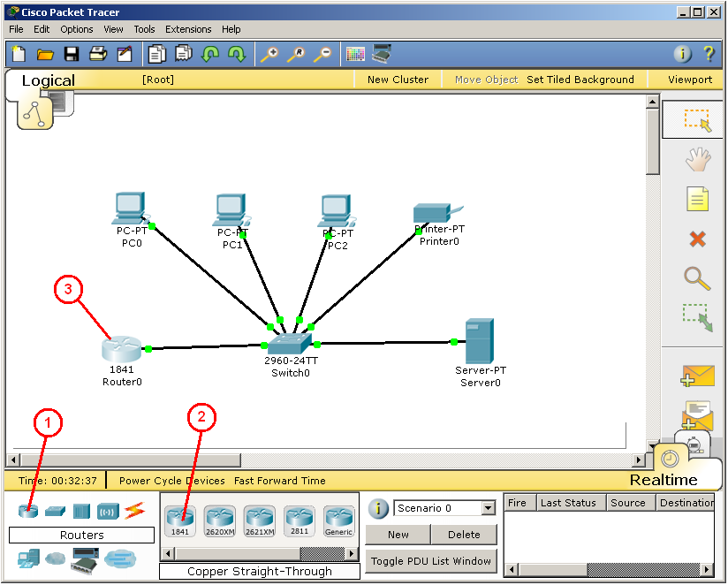Open the View menu
The image size is (728, 585).
(113, 29)
